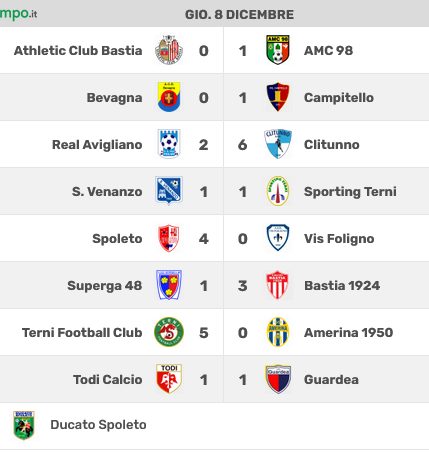Screen dimensions: 429x458
Task: Click the Sporting Terni round badge
Action: pyautogui.click(x=278, y=191)
